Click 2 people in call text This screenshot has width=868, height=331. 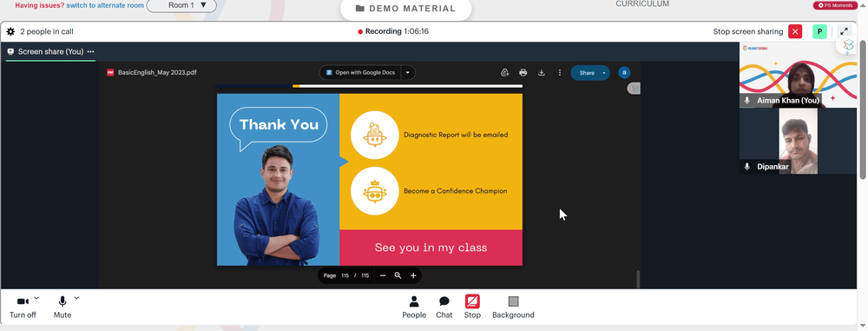pyautogui.click(x=47, y=31)
